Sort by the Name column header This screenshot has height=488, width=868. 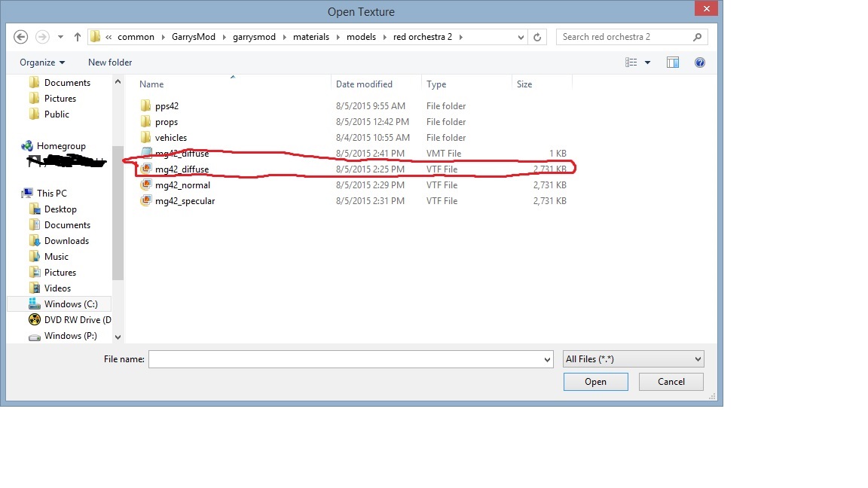pos(151,84)
